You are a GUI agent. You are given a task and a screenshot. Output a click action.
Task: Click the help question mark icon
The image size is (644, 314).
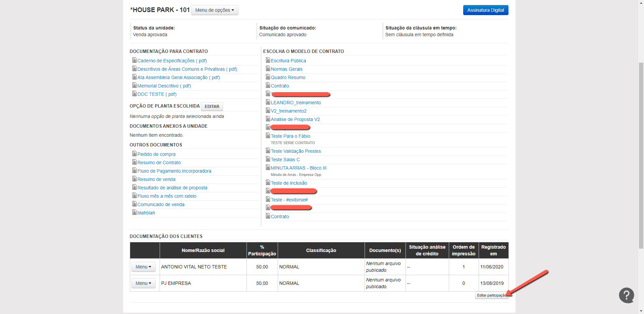pos(626,295)
